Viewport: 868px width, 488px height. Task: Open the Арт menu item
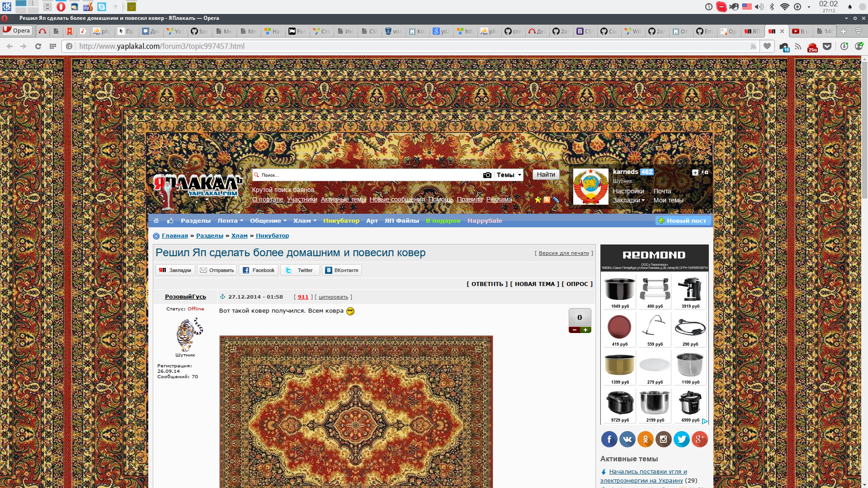(372, 221)
